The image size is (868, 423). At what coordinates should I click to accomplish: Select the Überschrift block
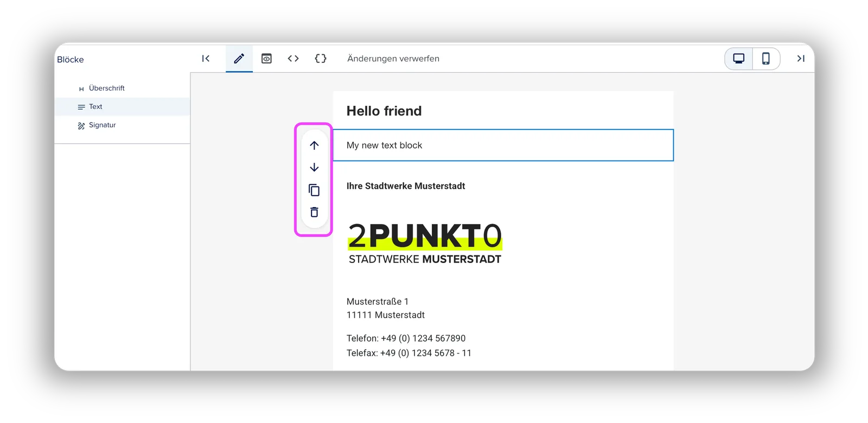122,88
